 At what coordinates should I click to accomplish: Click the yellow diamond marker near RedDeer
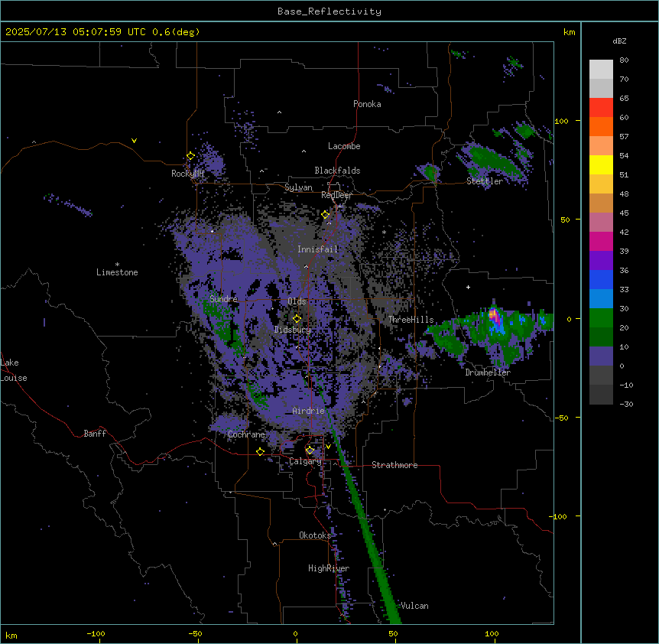[x=326, y=215]
